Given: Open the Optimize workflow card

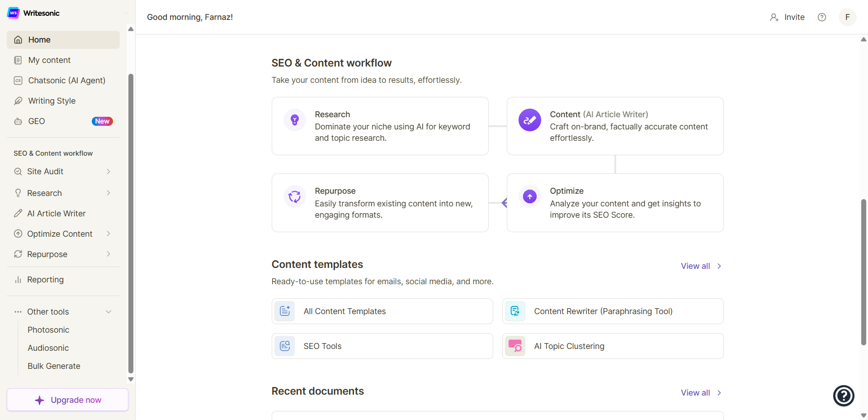Looking at the screenshot, I should pyautogui.click(x=615, y=203).
